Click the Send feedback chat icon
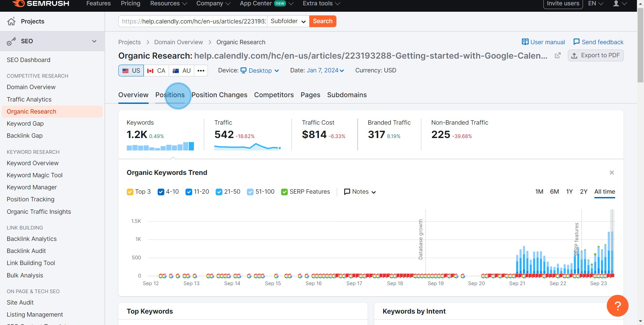Viewport: 644px width, 325px height. (576, 42)
